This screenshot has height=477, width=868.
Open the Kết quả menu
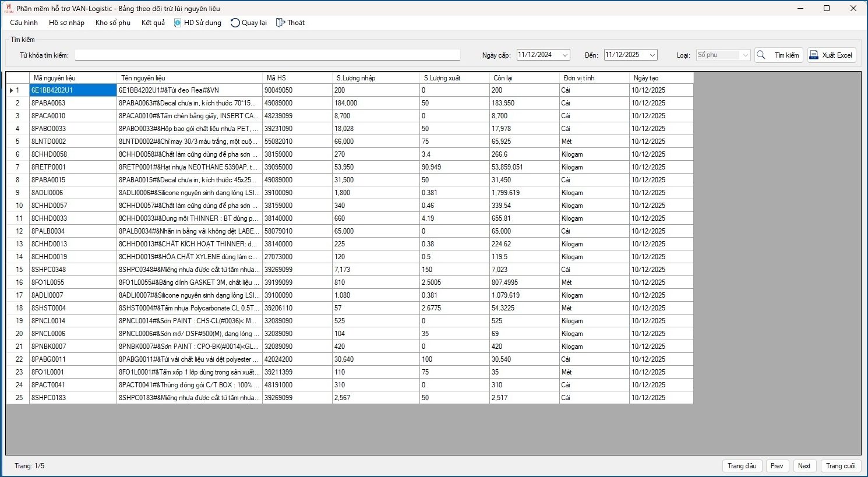[153, 23]
